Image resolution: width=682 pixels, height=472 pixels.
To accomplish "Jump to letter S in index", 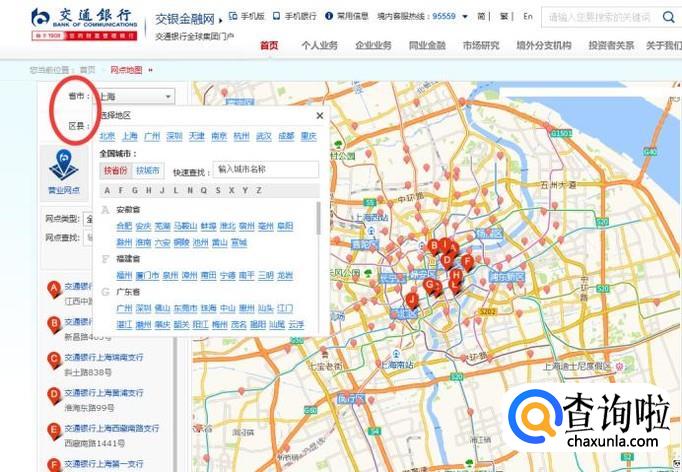I will (x=218, y=191).
